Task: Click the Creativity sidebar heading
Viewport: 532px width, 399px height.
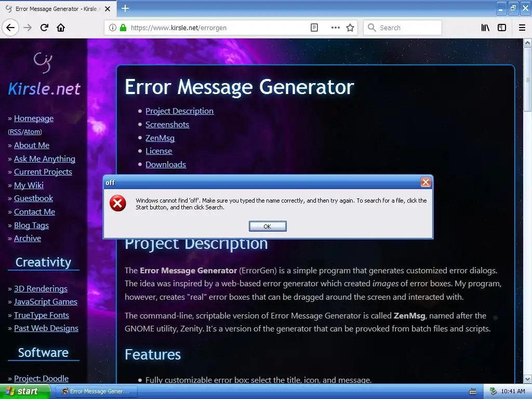Action: [x=43, y=262]
